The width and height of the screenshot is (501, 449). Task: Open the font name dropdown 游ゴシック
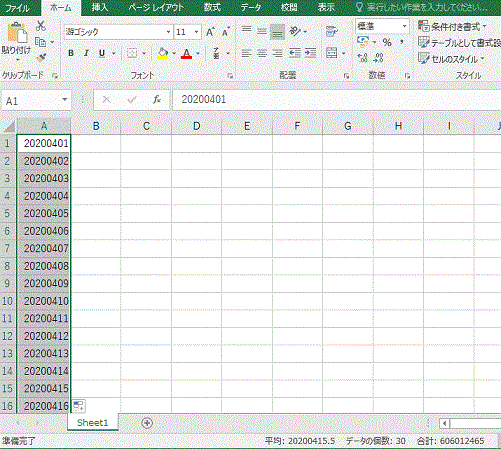118,32
